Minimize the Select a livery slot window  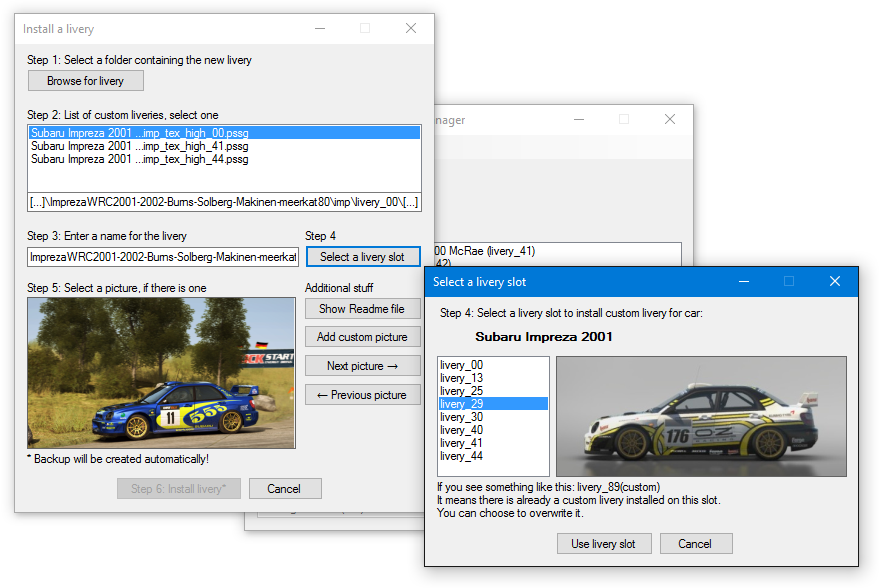point(744,281)
